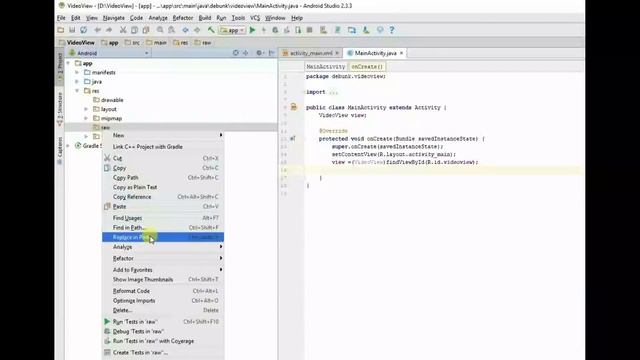Click the Paste icon in main toolbar
Image resolution: width=640 pixels, height=360 pixels.
[x=146, y=30]
